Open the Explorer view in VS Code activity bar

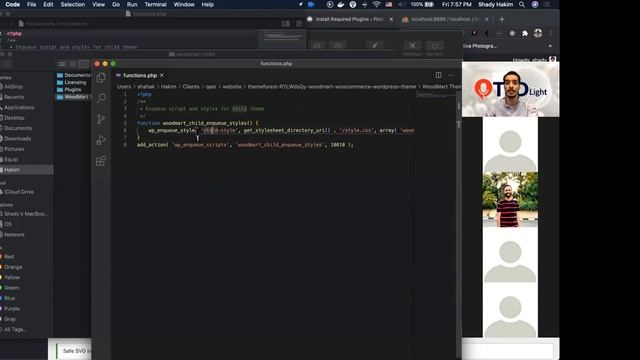101,78
